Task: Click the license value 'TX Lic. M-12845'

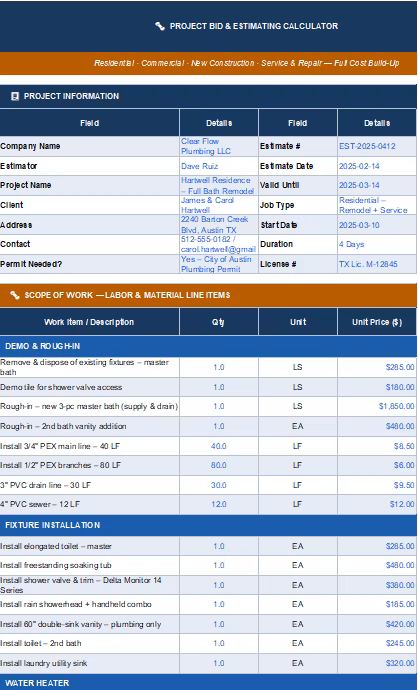Action: (x=368, y=264)
